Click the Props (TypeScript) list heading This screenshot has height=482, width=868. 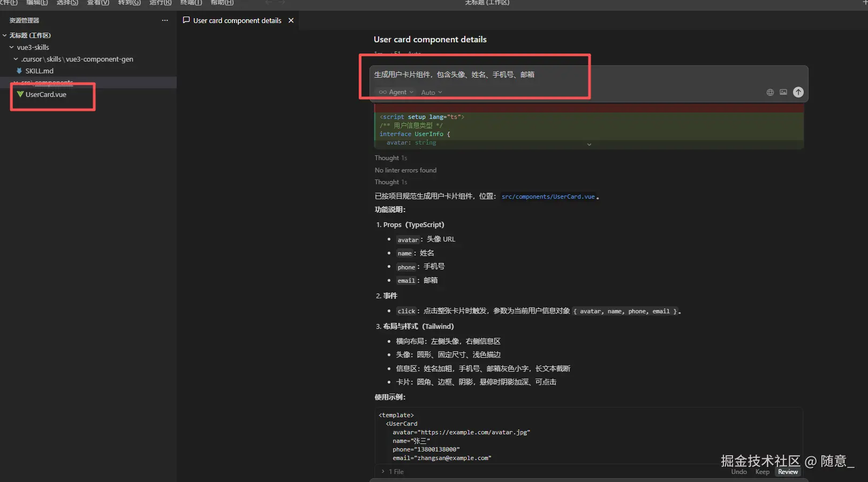(414, 225)
